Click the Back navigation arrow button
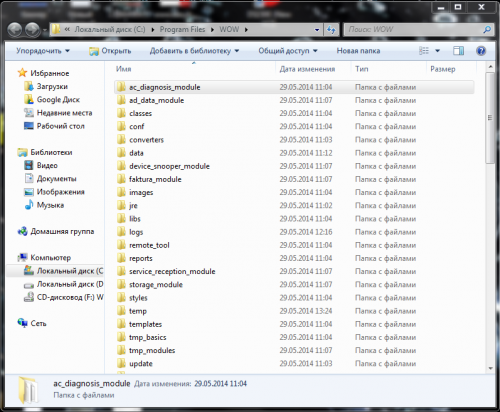Screen dimensions: 500x412 click(15, 30)
